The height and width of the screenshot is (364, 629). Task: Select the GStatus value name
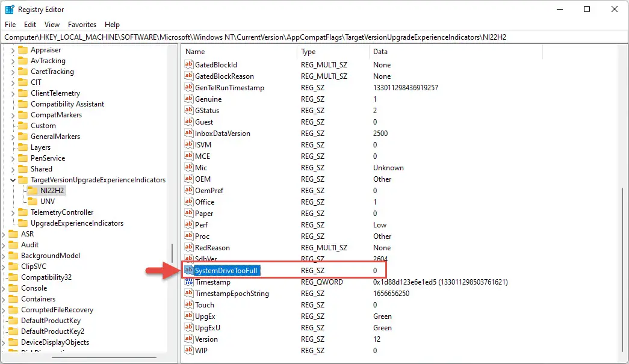tap(207, 110)
